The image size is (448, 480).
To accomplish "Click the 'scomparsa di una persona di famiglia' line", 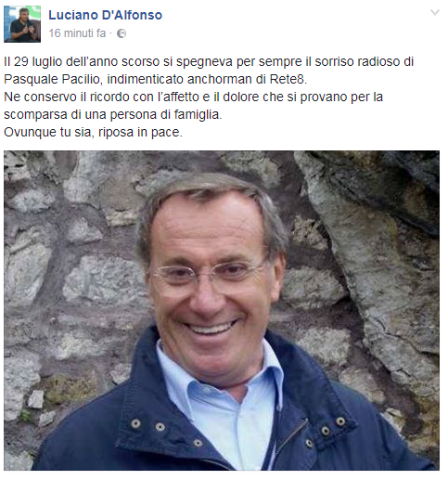I will (x=113, y=115).
